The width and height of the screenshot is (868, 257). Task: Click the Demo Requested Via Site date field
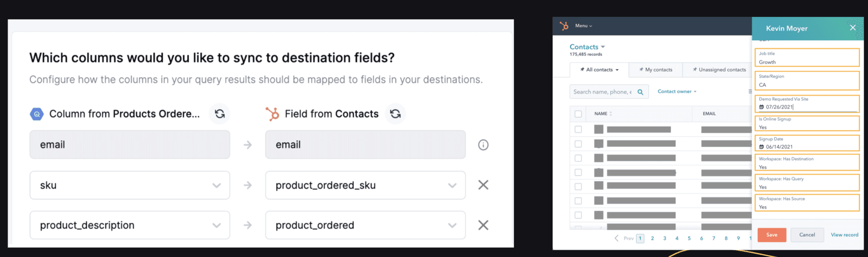click(x=806, y=107)
